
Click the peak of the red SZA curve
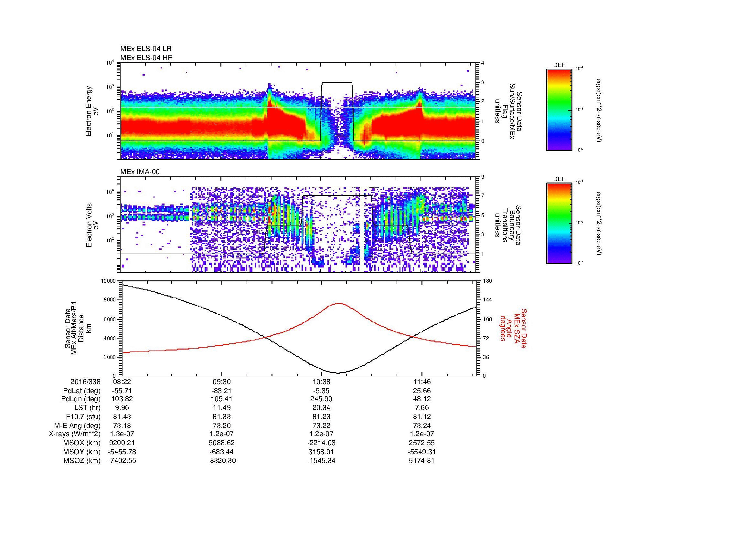coord(339,303)
